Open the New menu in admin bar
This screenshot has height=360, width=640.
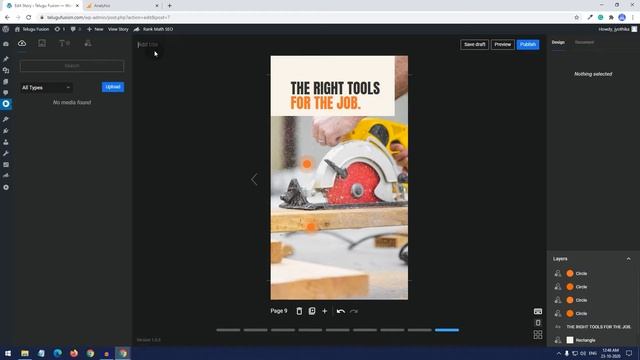point(95,29)
